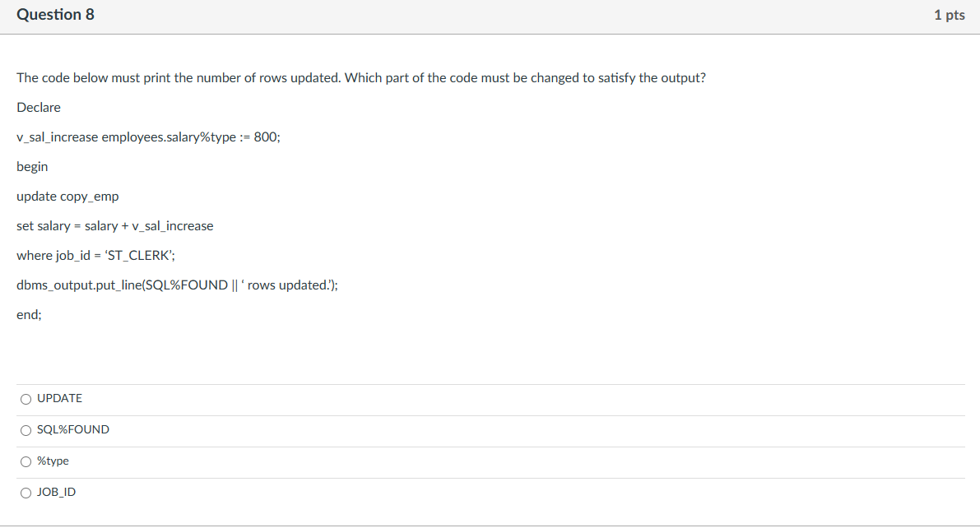Click the SQL%FOUND answer label text

point(73,430)
